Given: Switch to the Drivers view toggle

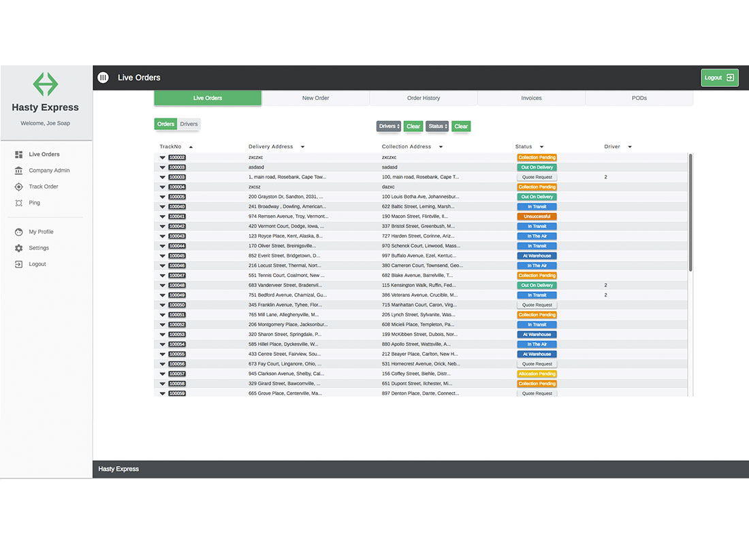Looking at the screenshot, I should (x=189, y=124).
